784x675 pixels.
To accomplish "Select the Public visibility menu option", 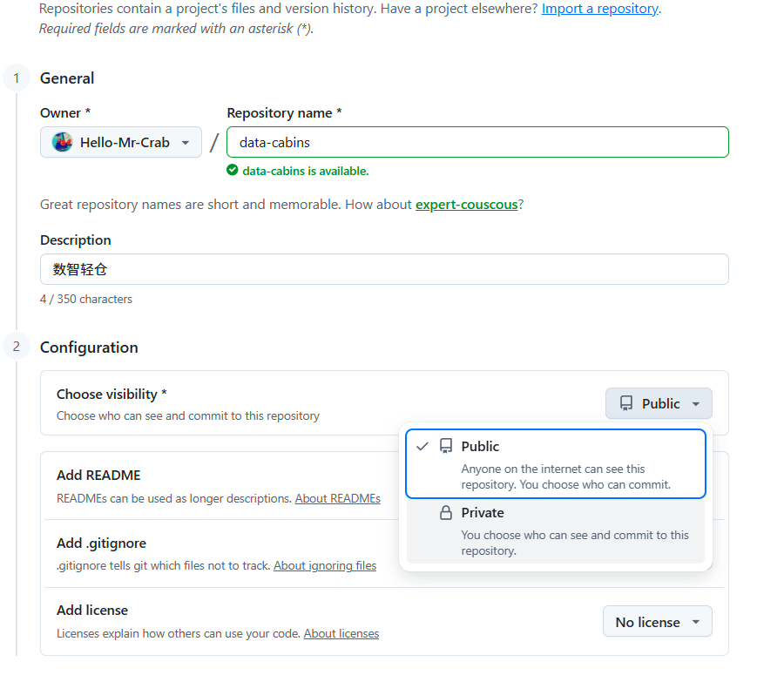I will point(556,463).
